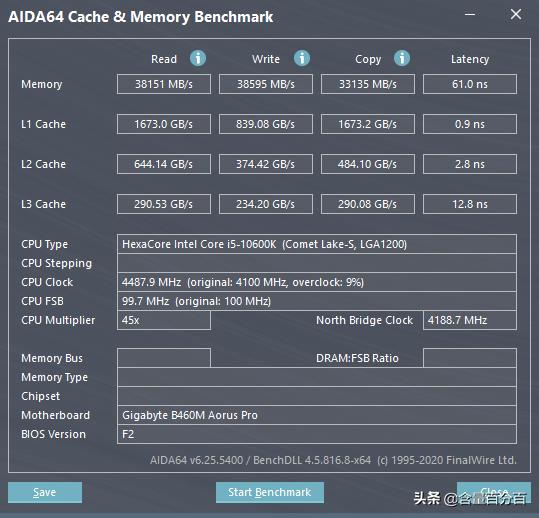Click the empty CPU Stepping field
Image resolution: width=539 pixels, height=518 pixels.
tap(317, 263)
